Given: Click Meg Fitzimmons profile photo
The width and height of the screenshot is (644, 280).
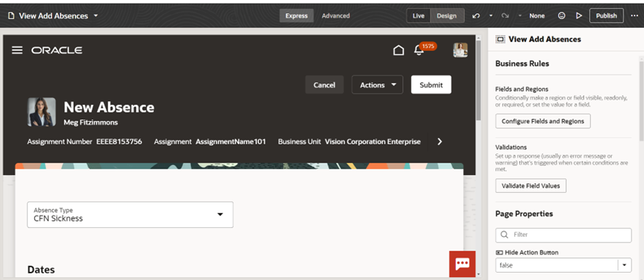Looking at the screenshot, I should 42,112.
